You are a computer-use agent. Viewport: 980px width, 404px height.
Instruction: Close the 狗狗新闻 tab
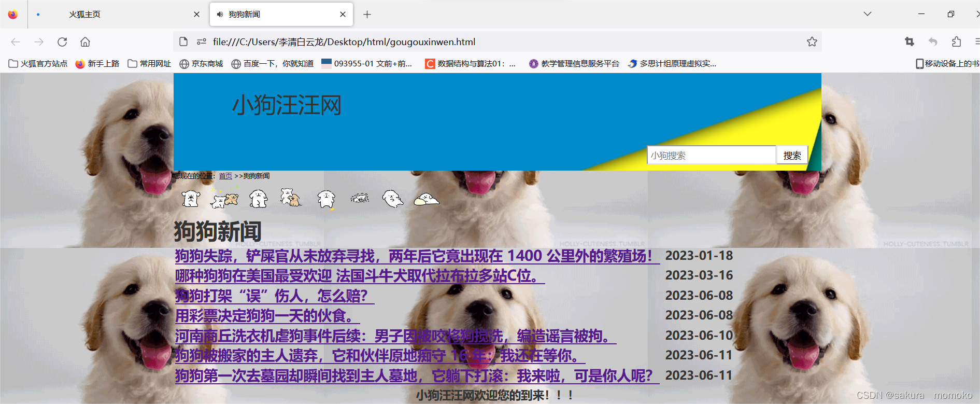(x=343, y=15)
